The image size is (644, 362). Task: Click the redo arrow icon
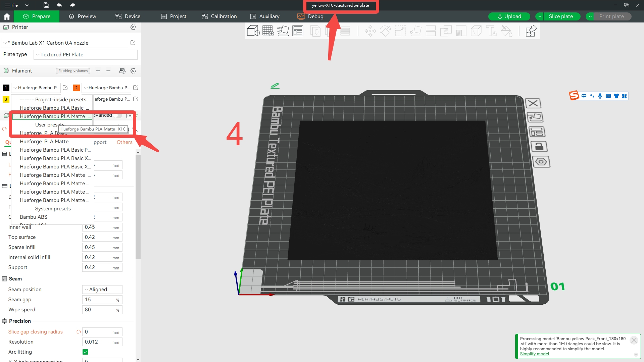(72, 5)
